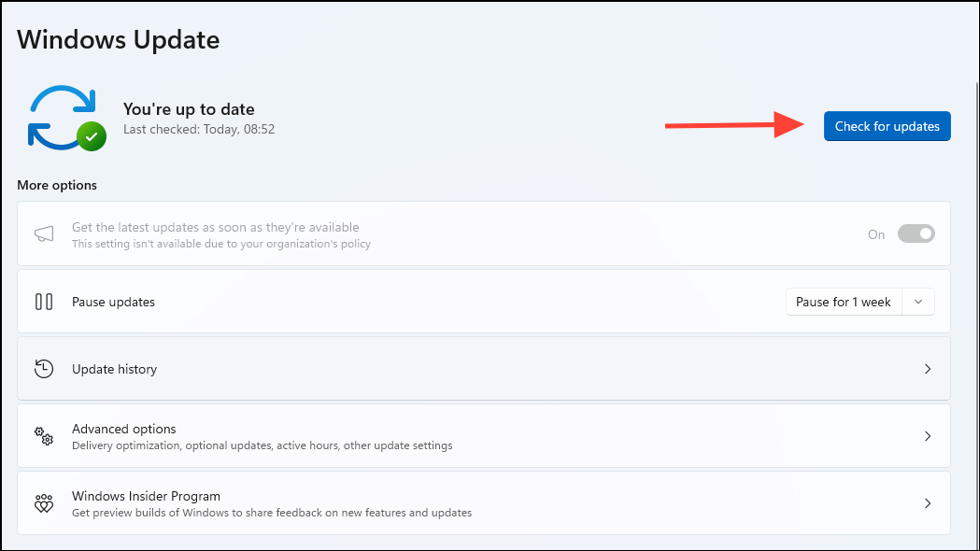Click the You're up to date text

tap(189, 109)
